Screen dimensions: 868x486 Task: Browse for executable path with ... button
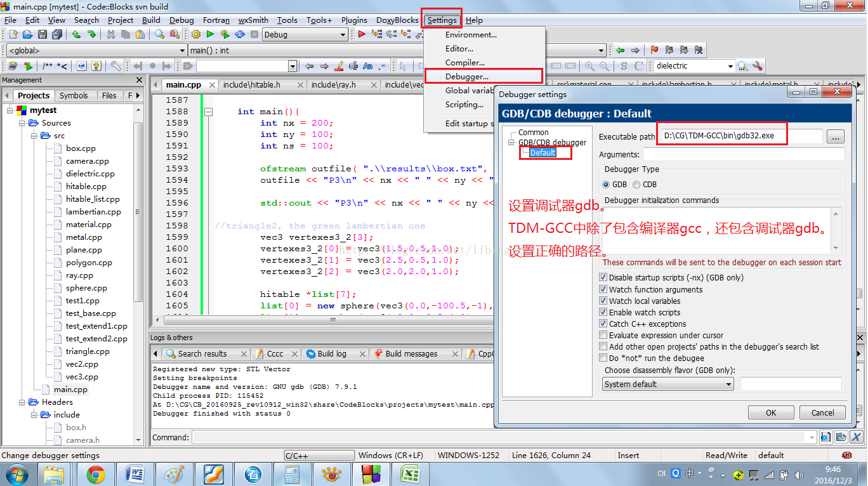coord(836,136)
